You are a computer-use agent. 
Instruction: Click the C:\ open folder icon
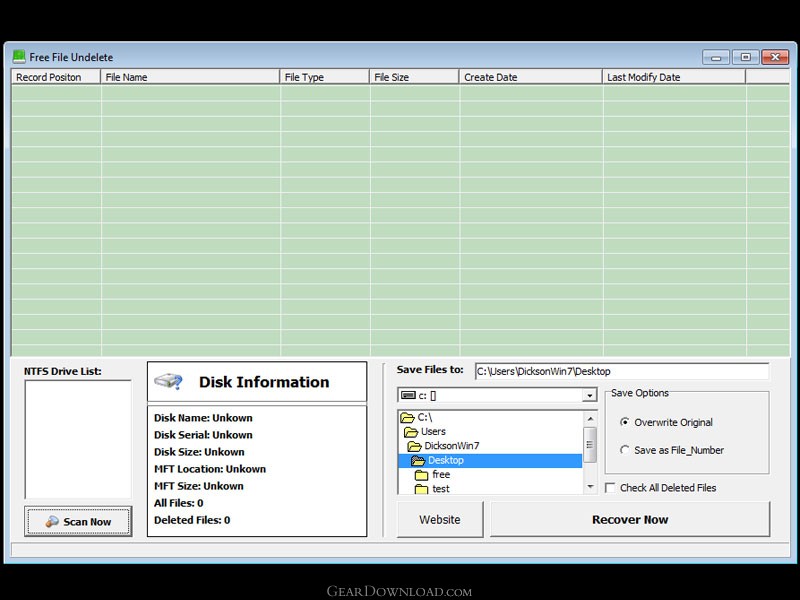tap(407, 417)
